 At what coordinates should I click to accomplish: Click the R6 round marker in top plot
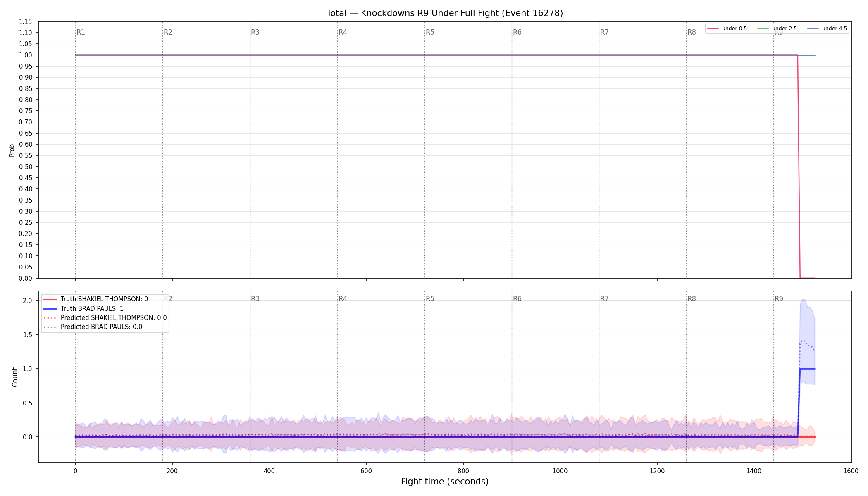(517, 32)
